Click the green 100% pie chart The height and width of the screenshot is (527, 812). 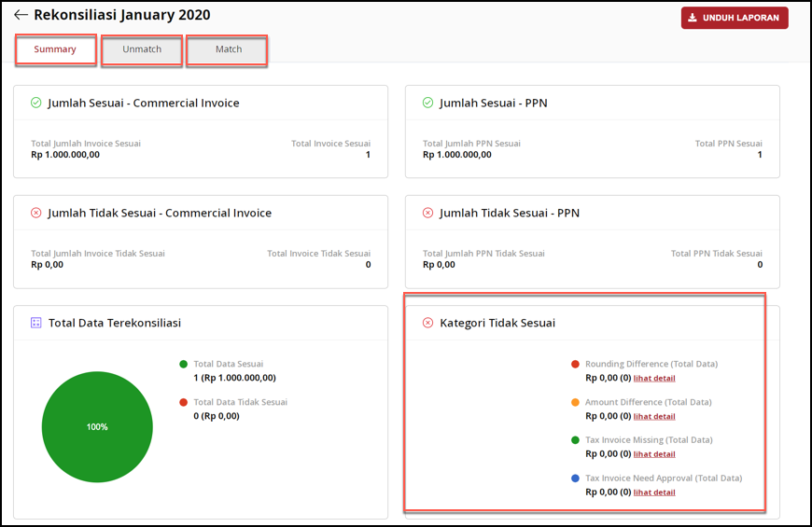click(97, 426)
